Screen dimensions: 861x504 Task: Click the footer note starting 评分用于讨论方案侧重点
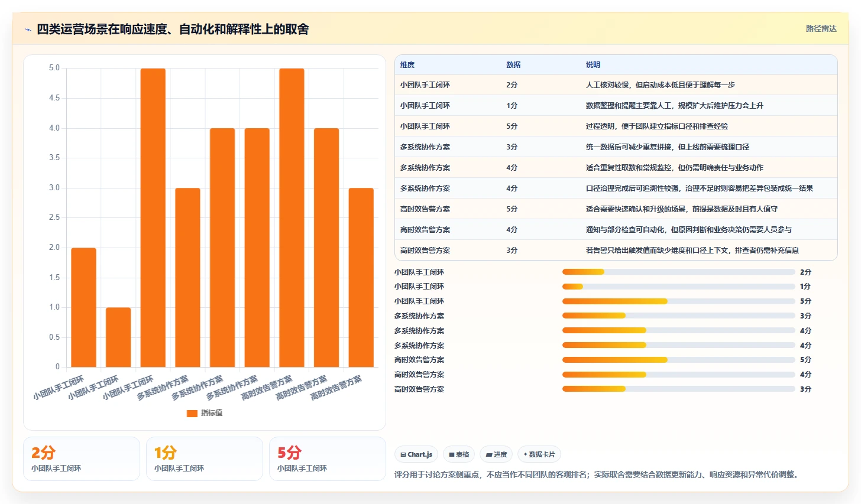click(598, 474)
